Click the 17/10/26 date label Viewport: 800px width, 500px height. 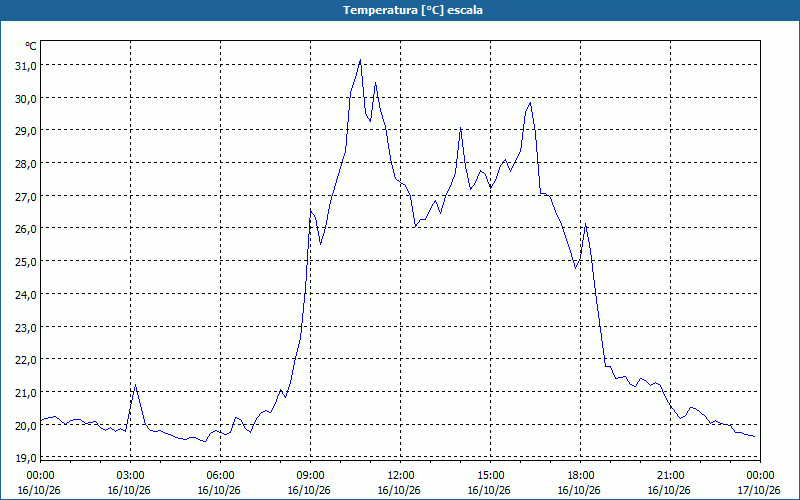coord(759,490)
